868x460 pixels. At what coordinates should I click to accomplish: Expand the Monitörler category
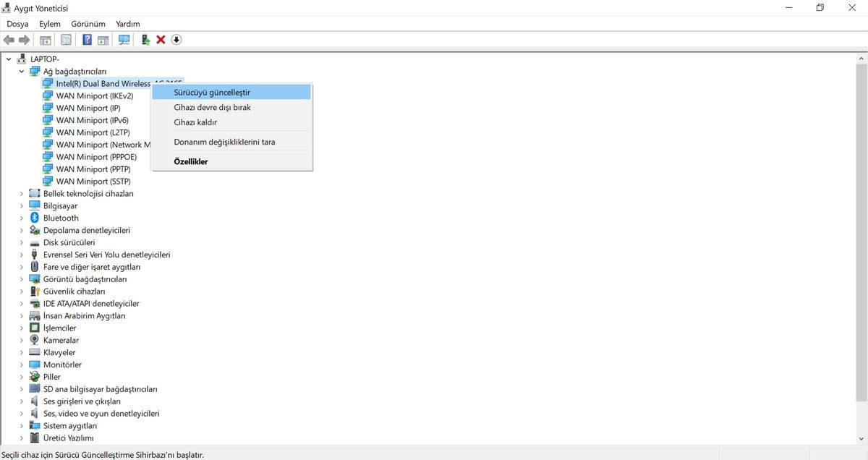pyautogui.click(x=20, y=364)
